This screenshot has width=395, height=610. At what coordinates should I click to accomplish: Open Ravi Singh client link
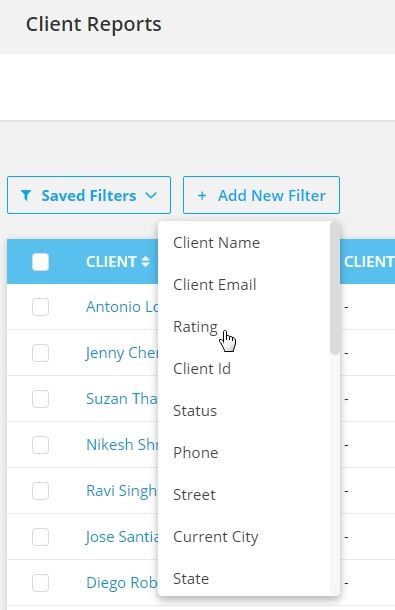tap(121, 491)
